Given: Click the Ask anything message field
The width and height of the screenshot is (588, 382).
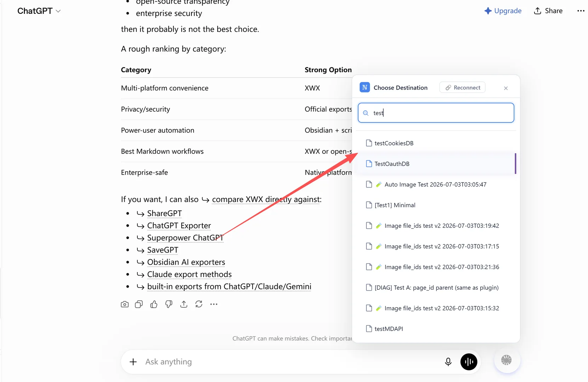Looking at the screenshot, I should coord(290,362).
